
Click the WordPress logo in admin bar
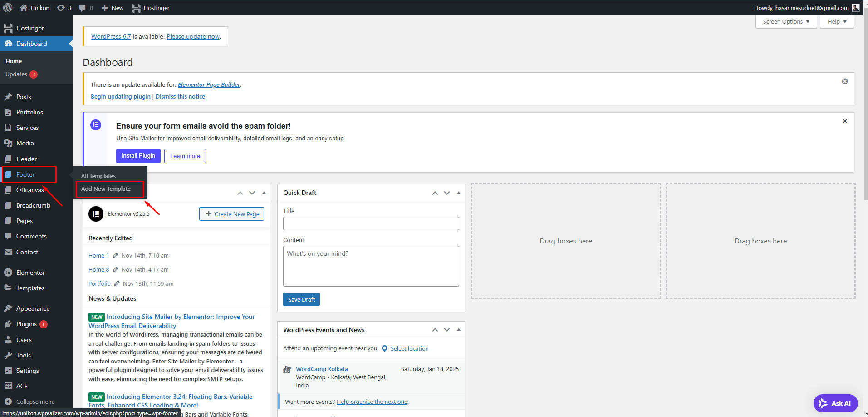(8, 8)
